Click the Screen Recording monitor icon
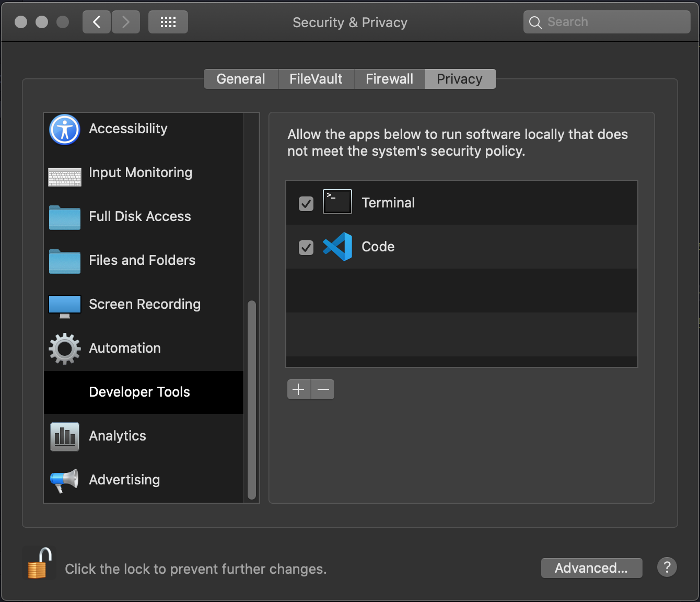This screenshot has width=700, height=602. [x=65, y=306]
